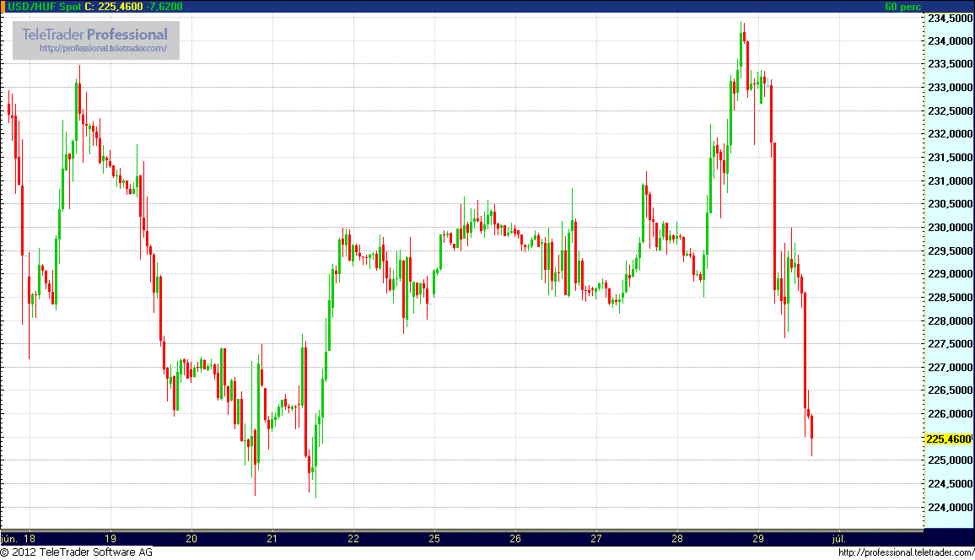The image size is (975, 560).
Task: Click the 230,5000 price axis label
Action: click(x=951, y=204)
